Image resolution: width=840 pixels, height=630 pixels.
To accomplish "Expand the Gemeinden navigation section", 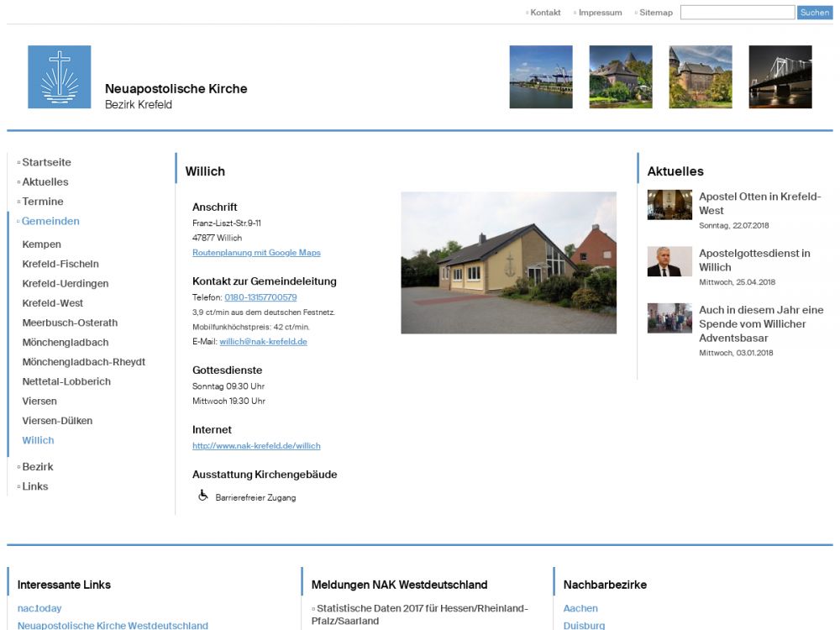I will click(50, 221).
